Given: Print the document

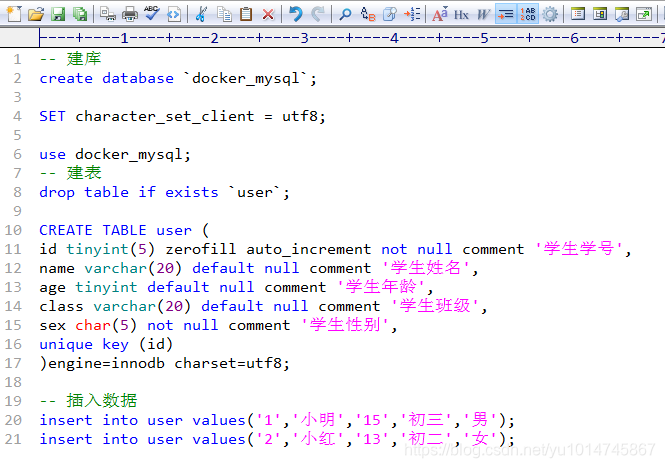Looking at the screenshot, I should tap(130, 14).
